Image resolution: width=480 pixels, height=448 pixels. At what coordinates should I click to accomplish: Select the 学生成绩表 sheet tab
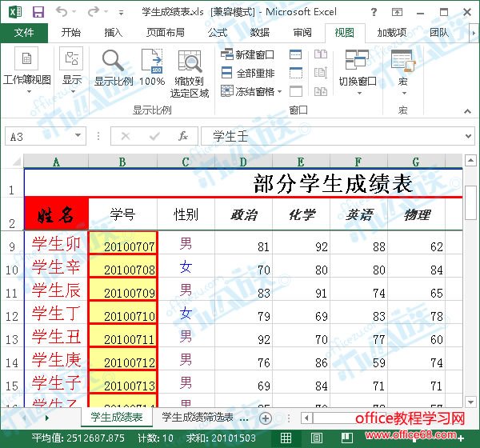click(117, 417)
